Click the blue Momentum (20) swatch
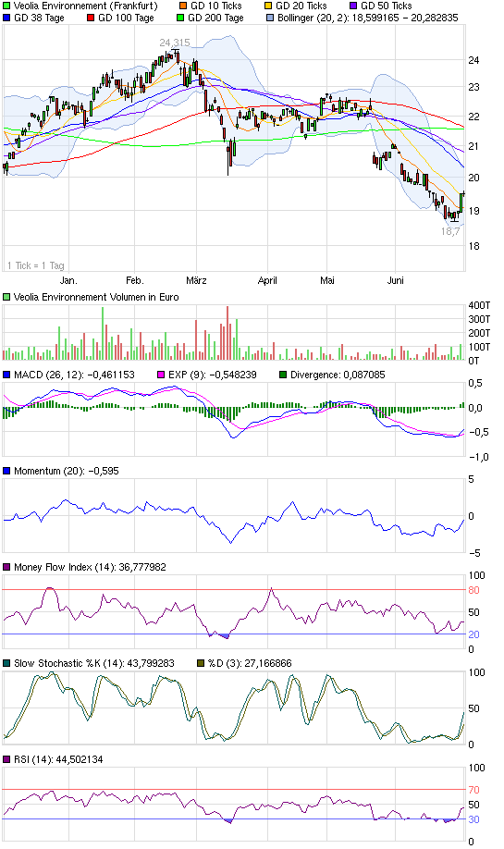 [x=6, y=471]
